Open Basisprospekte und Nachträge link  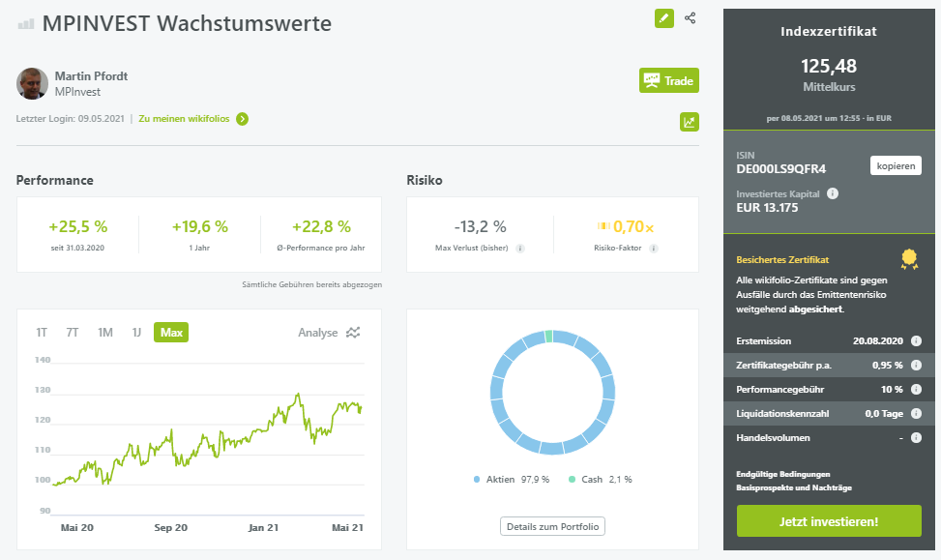794,488
